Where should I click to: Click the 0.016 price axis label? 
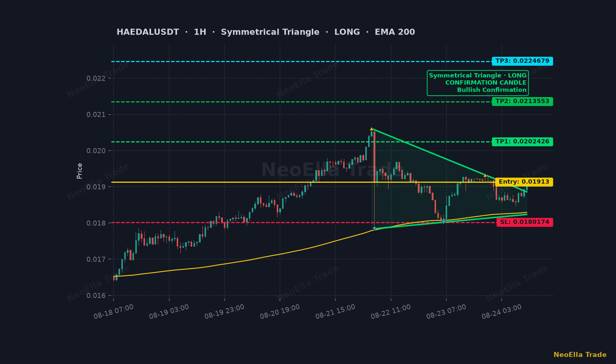tap(96, 295)
